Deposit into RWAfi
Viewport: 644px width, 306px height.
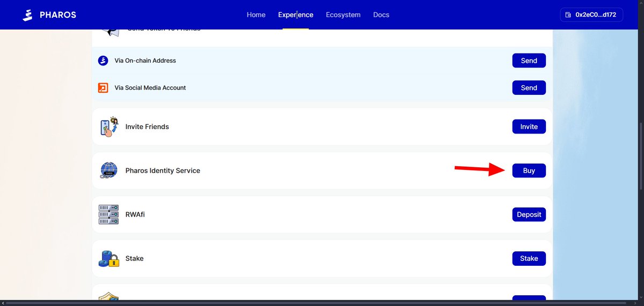529,214
